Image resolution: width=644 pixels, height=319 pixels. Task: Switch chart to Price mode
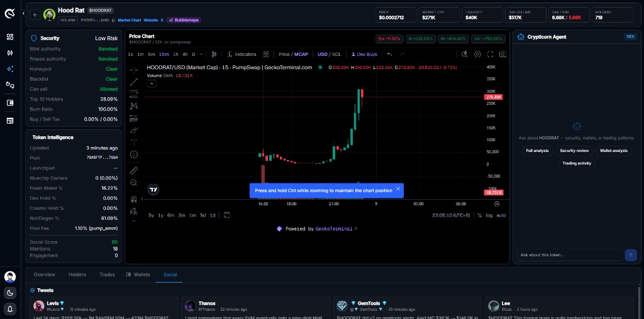(x=284, y=54)
